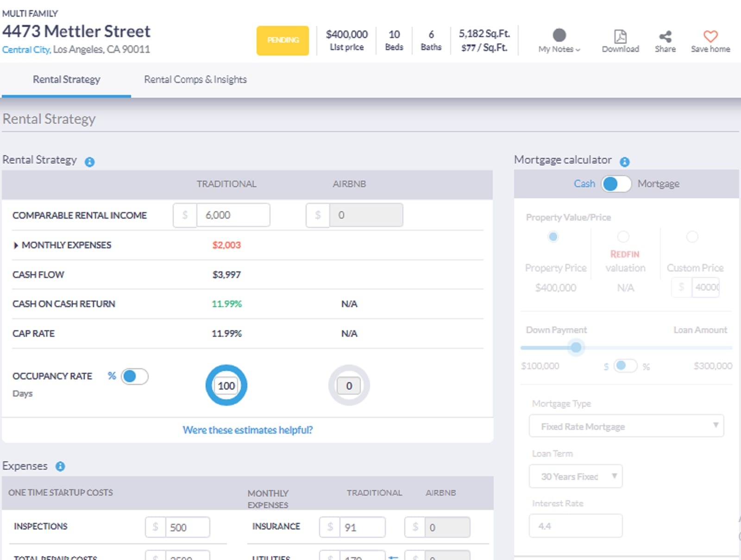Click the Were these estimates helpful link
The image size is (741, 560).
(247, 430)
